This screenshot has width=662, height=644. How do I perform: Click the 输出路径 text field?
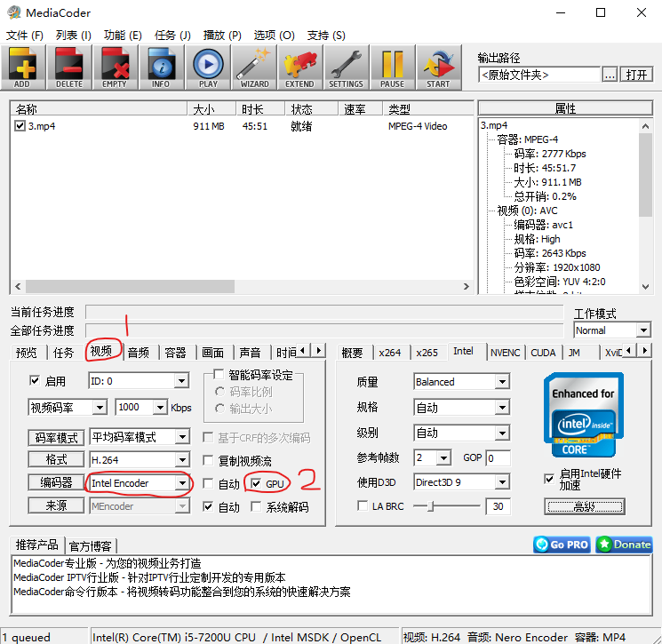click(539, 76)
